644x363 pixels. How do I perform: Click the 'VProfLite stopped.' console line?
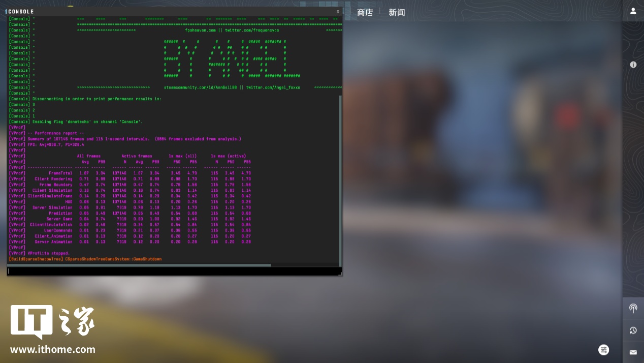click(49, 253)
